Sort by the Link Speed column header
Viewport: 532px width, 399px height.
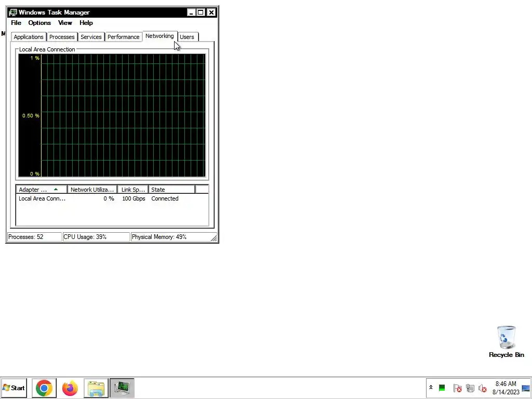click(133, 190)
